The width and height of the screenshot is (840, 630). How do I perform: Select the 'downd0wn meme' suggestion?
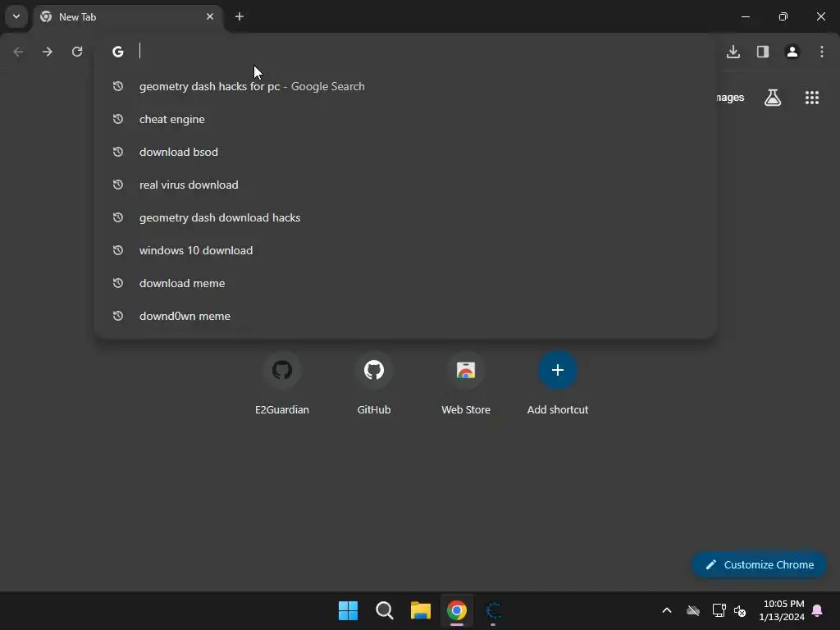pos(405,316)
